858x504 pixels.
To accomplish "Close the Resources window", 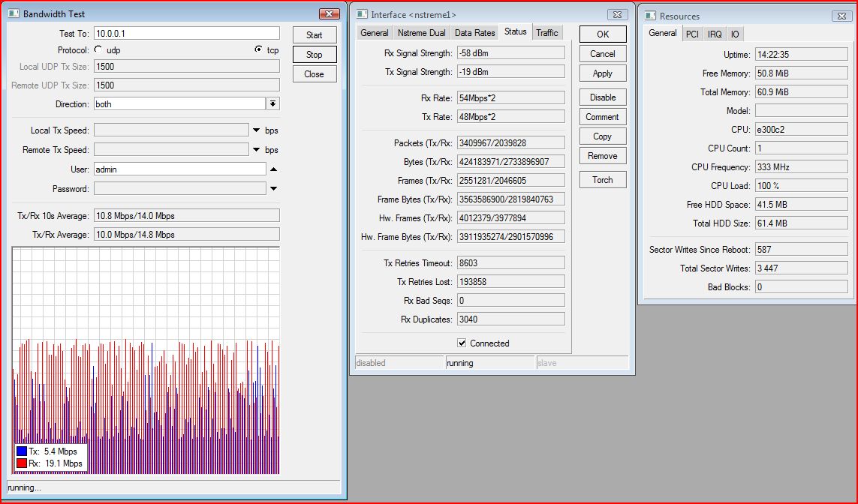I will 841,16.
